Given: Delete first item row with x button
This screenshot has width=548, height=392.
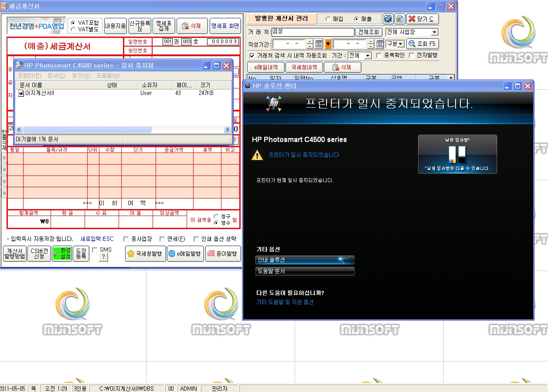Looking at the screenshot, I should (x=4, y=158).
